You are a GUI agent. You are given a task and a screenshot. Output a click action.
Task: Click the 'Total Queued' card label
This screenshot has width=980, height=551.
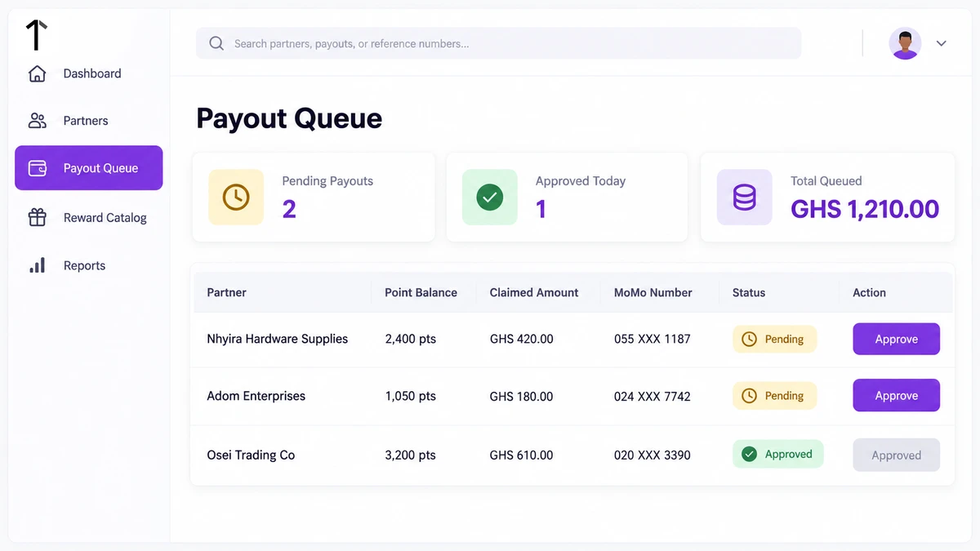826,181
